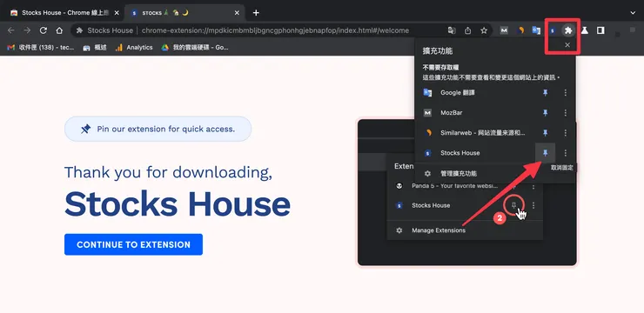Click the 擴充功能 popup title
644x313 pixels.
pos(438,51)
